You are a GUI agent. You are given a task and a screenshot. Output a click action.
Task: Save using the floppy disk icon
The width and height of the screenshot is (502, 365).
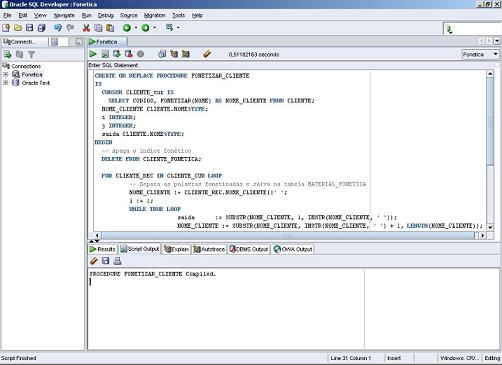pos(30,28)
